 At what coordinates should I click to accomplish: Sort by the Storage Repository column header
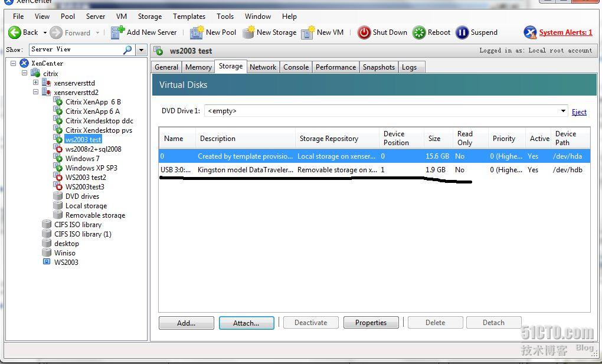[x=336, y=139]
